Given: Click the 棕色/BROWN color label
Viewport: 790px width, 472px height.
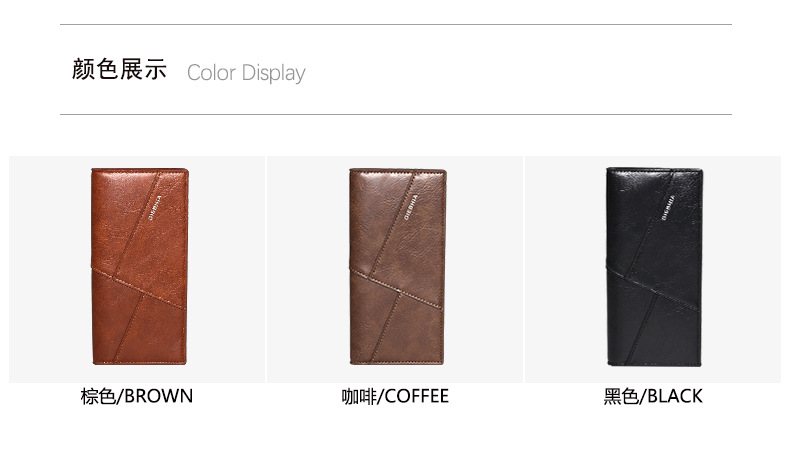Looking at the screenshot, I should [137, 396].
